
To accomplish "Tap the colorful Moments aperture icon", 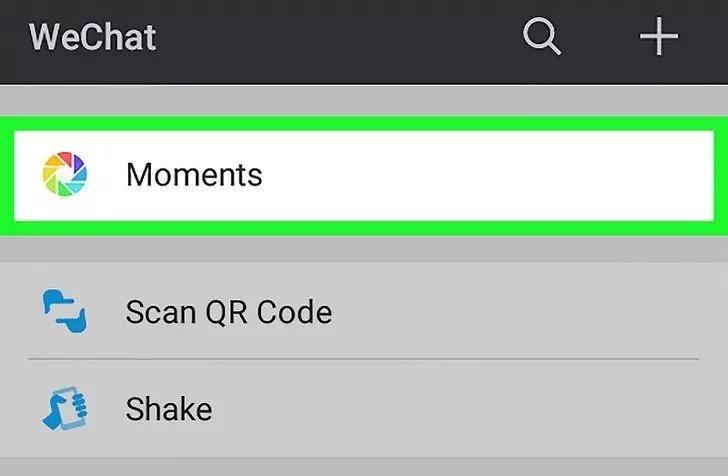I will click(x=64, y=175).
